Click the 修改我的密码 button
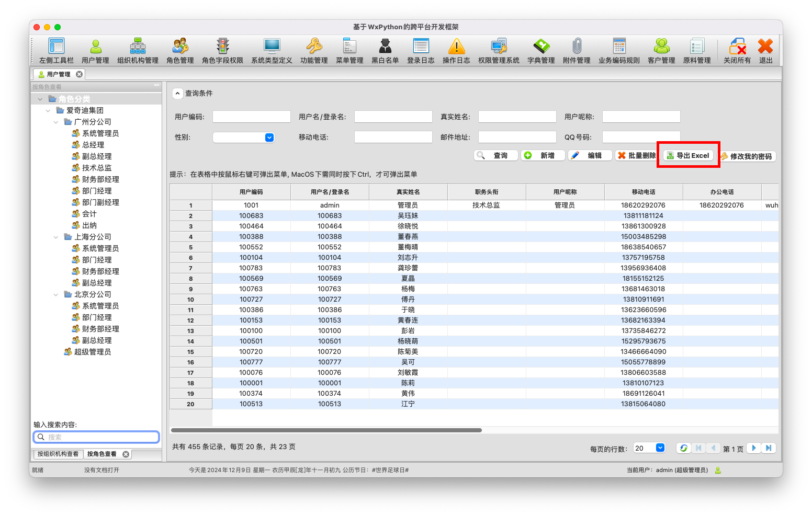812x516 pixels. point(747,155)
